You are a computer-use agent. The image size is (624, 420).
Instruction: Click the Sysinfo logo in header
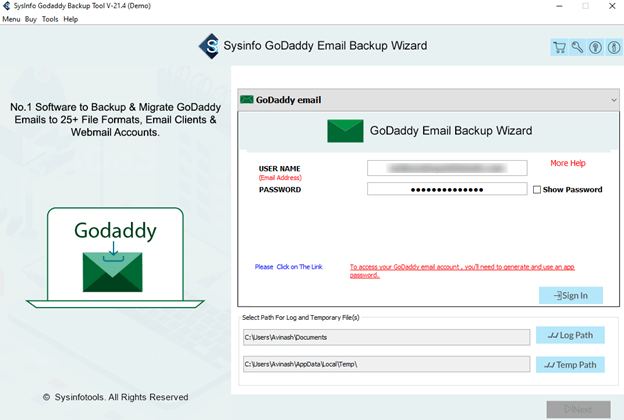(209, 46)
